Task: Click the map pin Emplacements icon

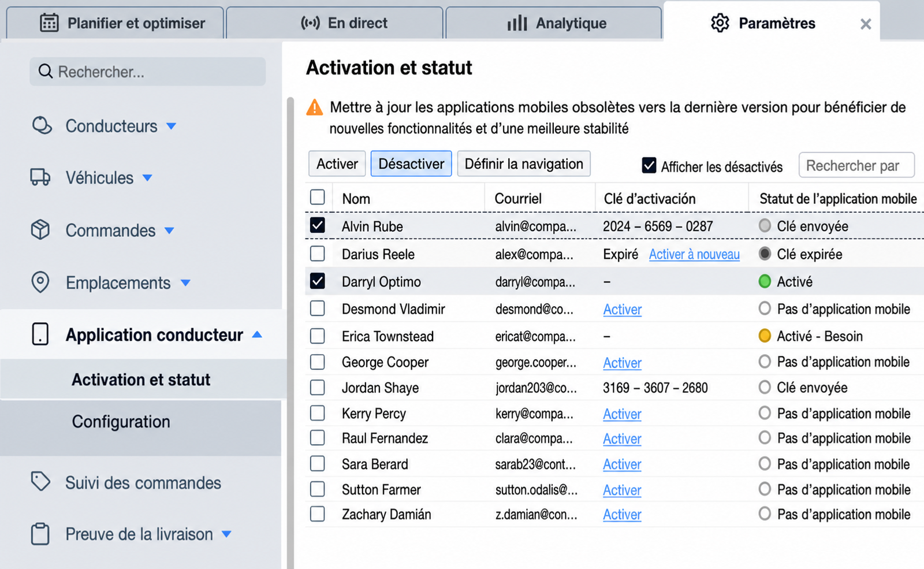Action: (x=40, y=282)
